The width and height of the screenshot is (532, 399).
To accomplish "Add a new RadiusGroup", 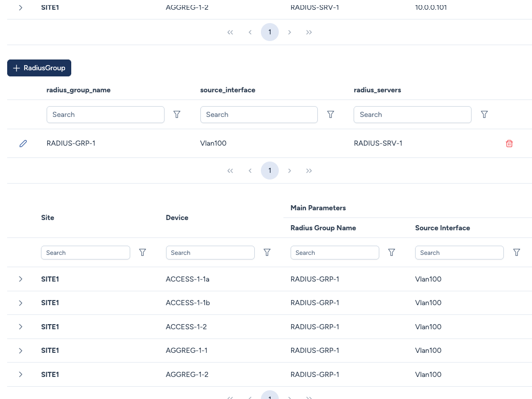I will [x=39, y=68].
